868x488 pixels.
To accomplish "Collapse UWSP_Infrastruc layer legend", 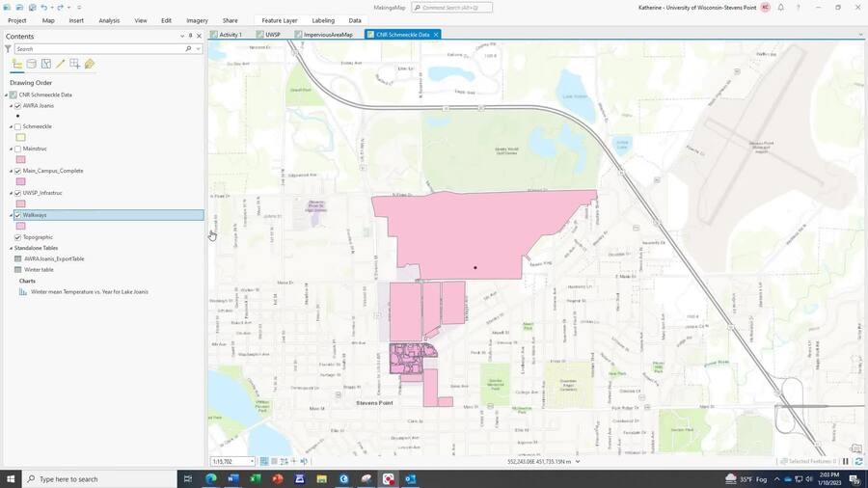I will [x=11, y=193].
